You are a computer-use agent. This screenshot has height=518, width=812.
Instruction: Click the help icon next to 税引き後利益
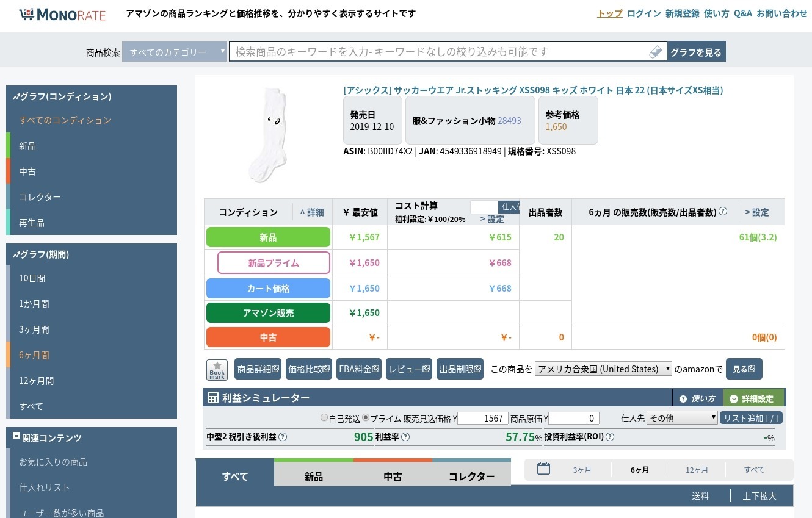point(283,437)
